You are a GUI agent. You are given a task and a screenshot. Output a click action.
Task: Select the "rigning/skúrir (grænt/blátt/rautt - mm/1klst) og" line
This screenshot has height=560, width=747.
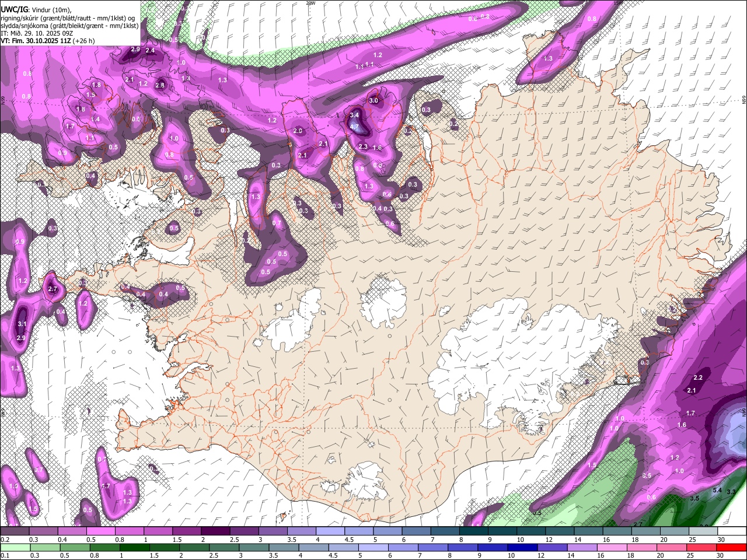click(x=68, y=18)
